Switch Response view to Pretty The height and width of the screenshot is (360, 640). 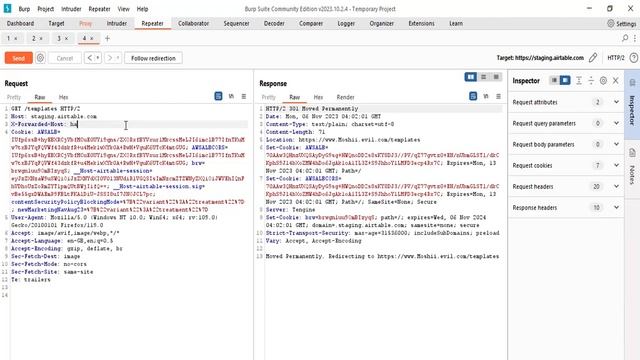coord(268,97)
